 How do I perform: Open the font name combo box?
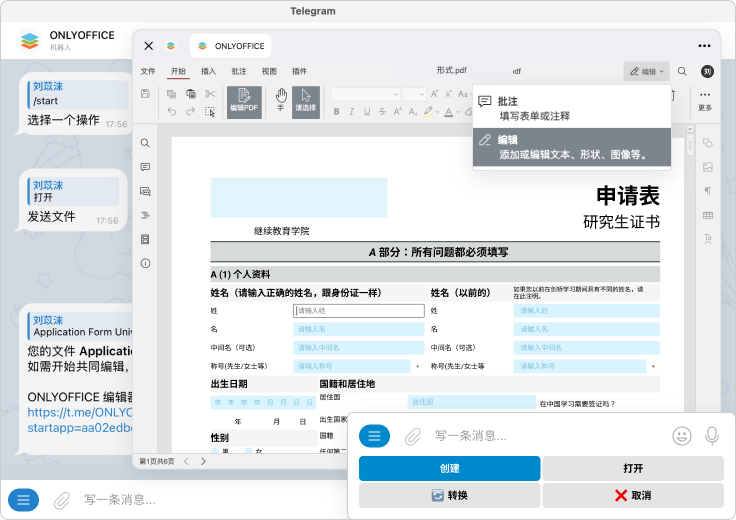coord(365,94)
